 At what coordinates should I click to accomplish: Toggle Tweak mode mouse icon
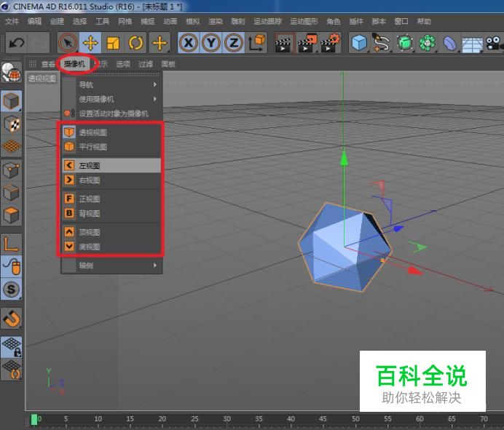(11, 266)
